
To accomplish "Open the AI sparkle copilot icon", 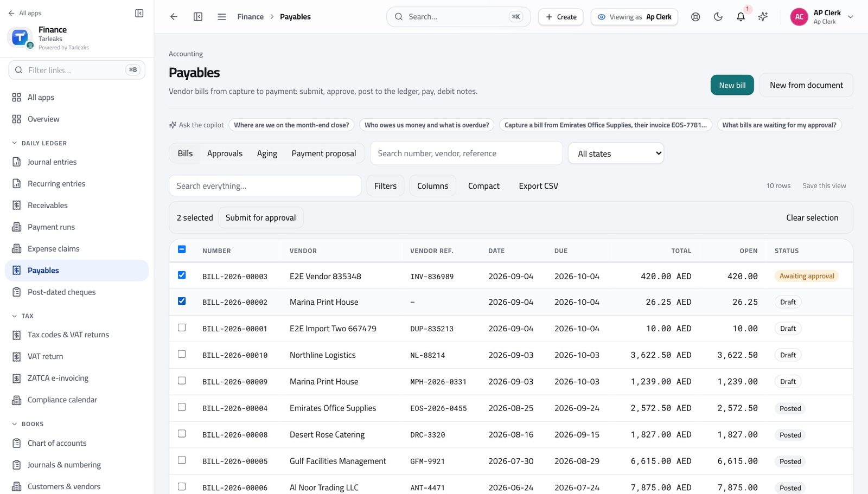I will click(763, 17).
